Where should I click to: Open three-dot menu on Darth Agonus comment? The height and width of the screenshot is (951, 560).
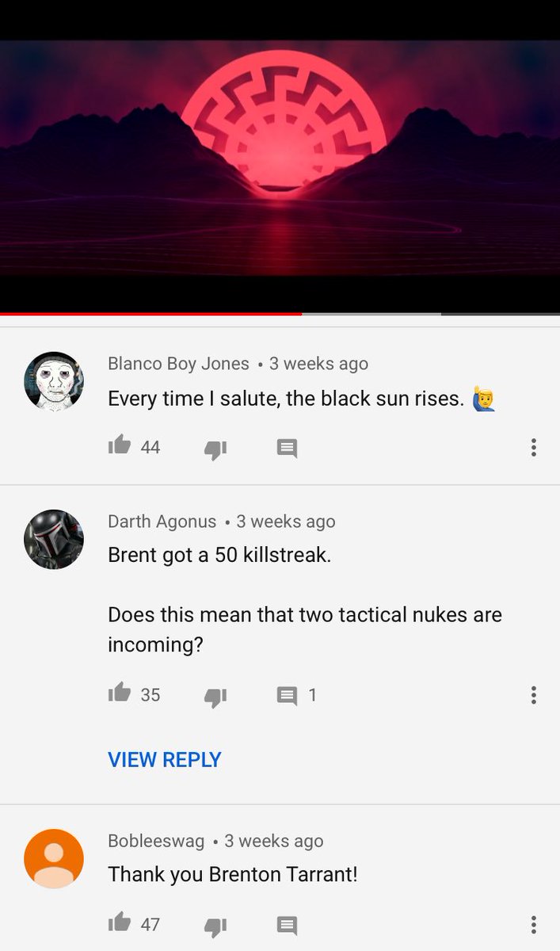[534, 695]
